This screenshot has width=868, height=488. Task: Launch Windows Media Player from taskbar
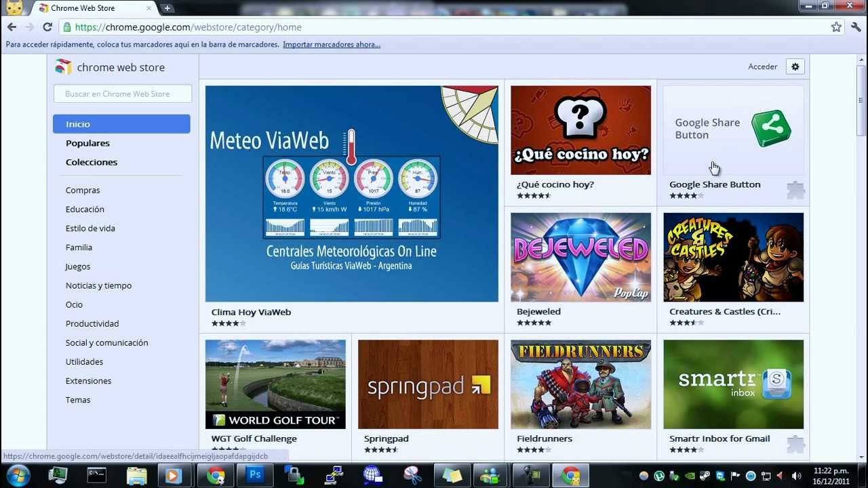click(174, 475)
